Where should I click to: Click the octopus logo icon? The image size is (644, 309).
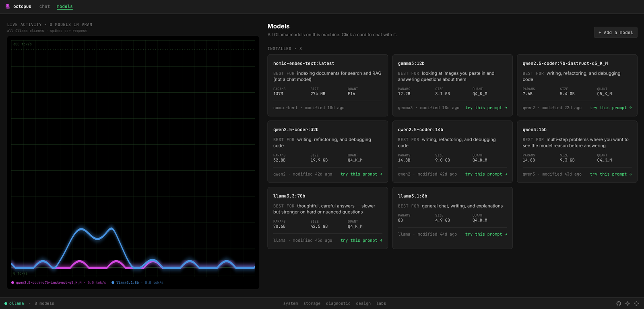(x=7, y=6)
